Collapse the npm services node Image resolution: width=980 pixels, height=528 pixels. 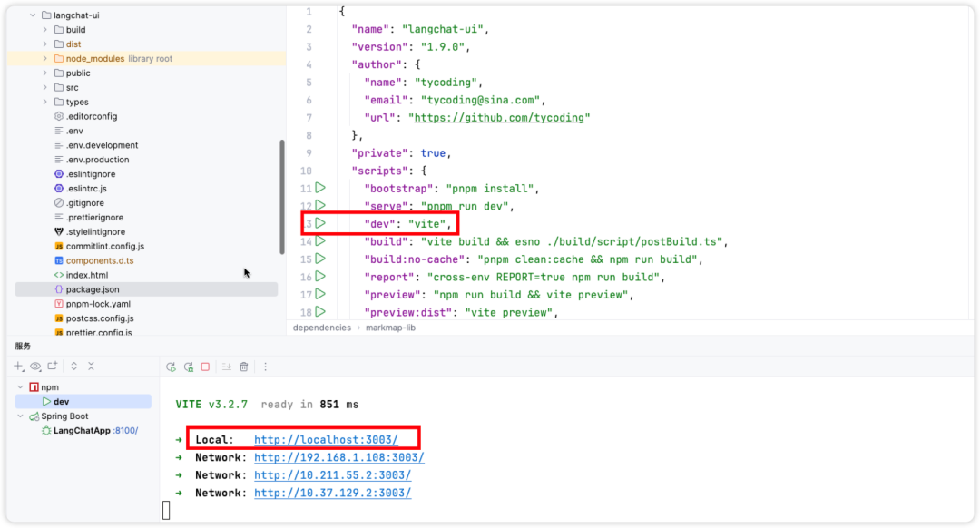(x=21, y=387)
